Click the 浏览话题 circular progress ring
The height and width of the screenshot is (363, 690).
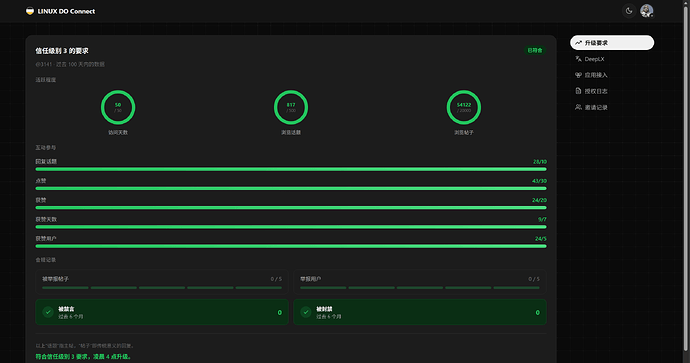tap(291, 107)
